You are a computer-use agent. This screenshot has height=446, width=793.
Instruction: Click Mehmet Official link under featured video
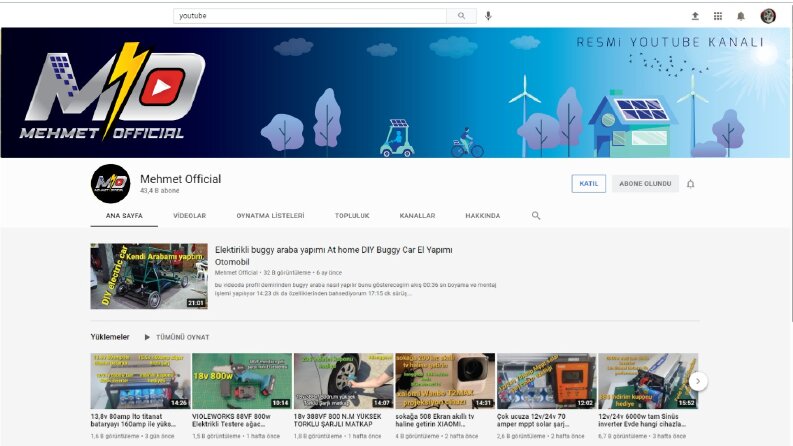tap(236, 273)
